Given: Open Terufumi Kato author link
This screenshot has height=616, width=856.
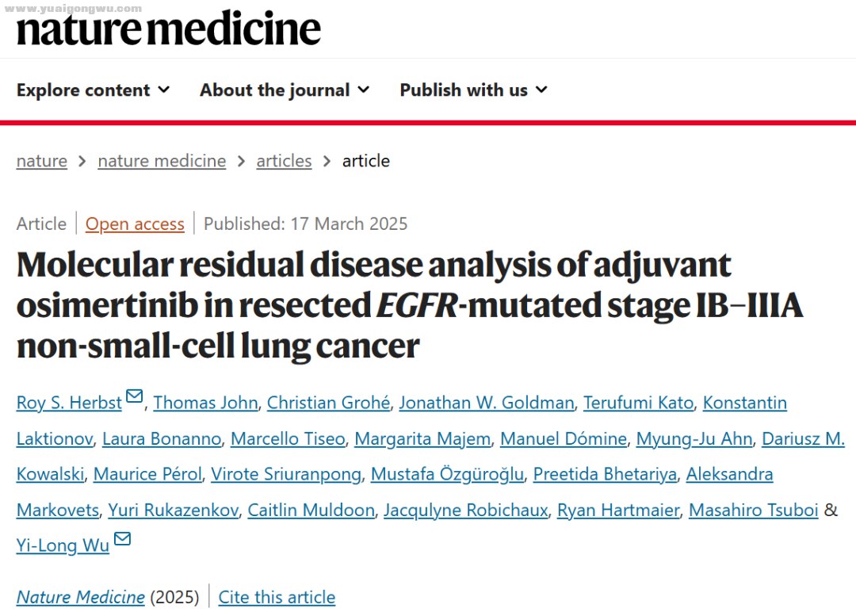Looking at the screenshot, I should pyautogui.click(x=639, y=403).
